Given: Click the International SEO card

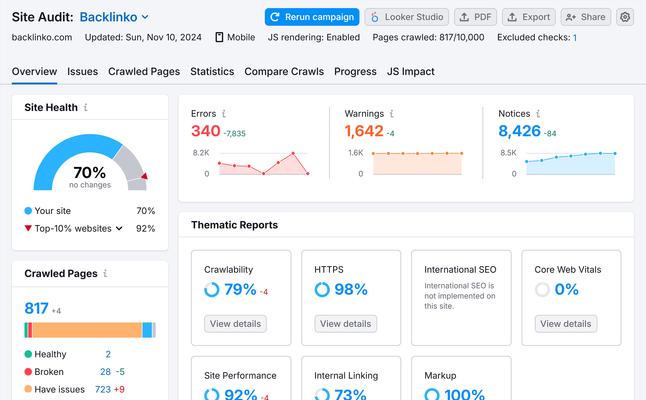Looking at the screenshot, I should point(461,297).
